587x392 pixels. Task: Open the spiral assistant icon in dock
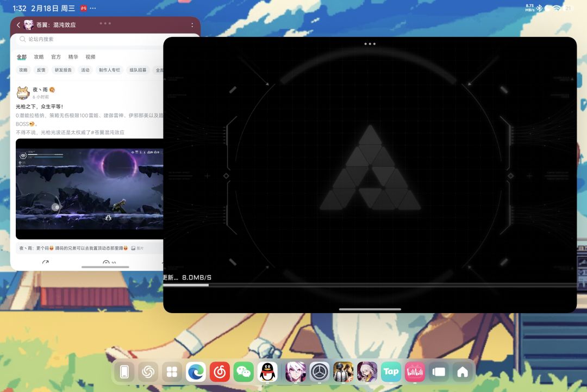click(x=148, y=372)
